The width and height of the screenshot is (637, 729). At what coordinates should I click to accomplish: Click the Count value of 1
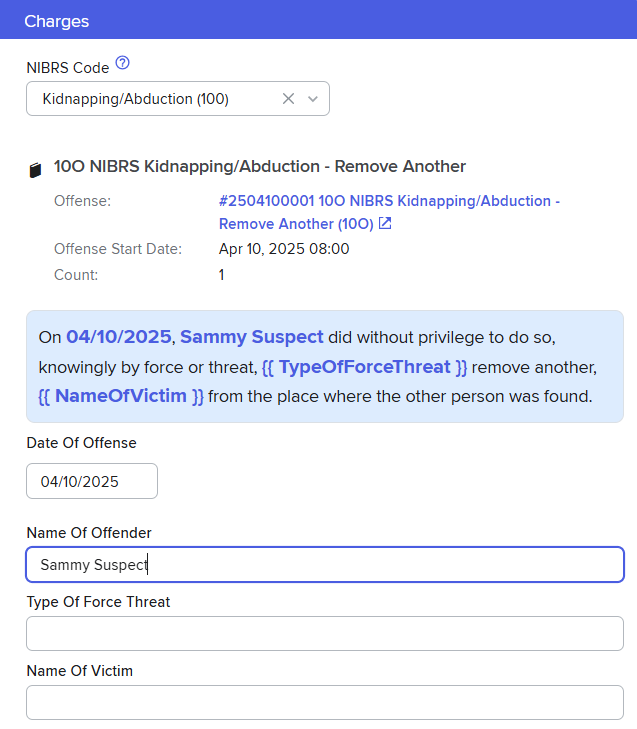[222, 274]
